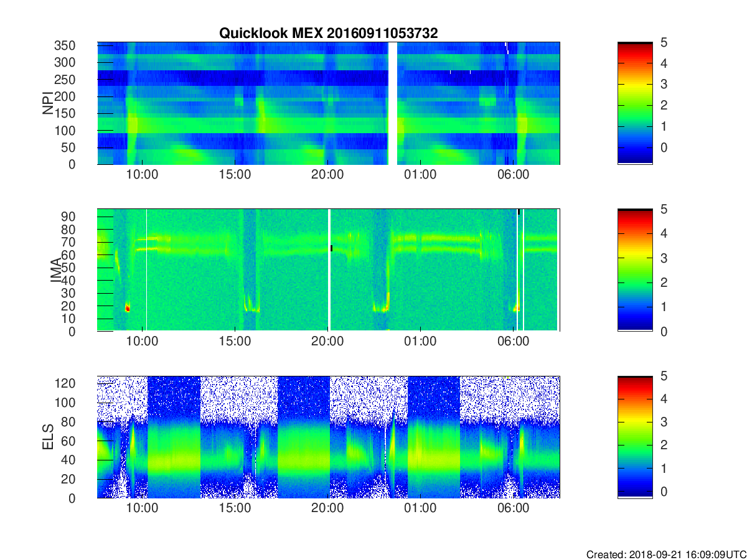Click '20:00' time label under IMA plot
This screenshot has width=747, height=560.
pyautogui.click(x=328, y=342)
